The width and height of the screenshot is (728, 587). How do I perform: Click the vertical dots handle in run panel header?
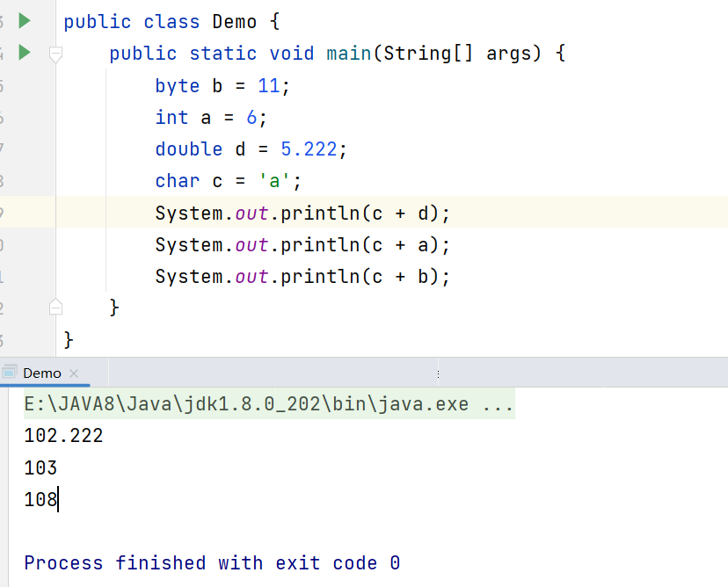click(x=438, y=374)
